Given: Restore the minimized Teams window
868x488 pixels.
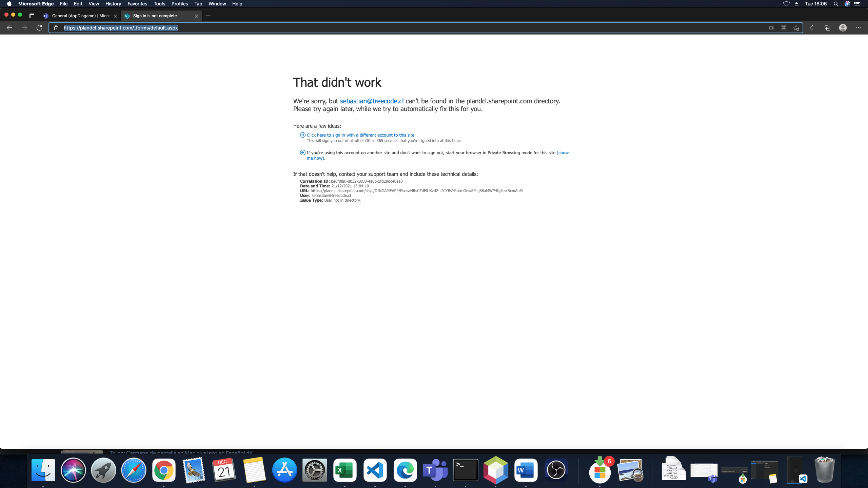Looking at the screenshot, I should click(x=704, y=472).
